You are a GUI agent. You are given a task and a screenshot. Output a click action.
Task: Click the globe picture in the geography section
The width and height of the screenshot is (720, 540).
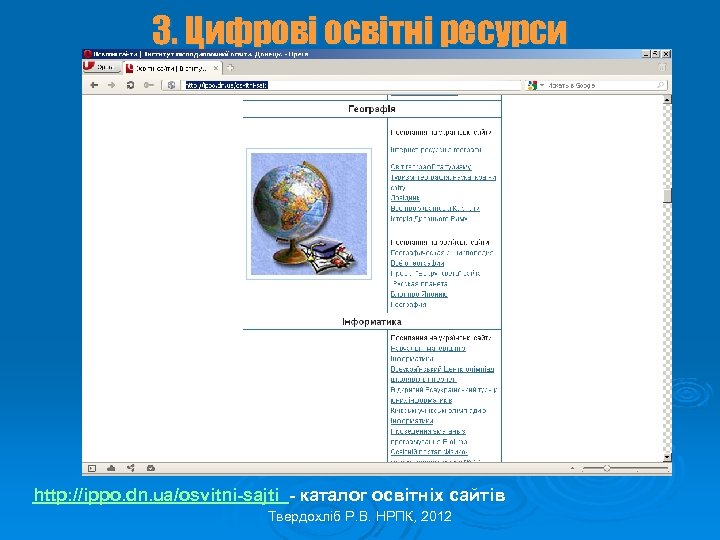[x=309, y=214]
